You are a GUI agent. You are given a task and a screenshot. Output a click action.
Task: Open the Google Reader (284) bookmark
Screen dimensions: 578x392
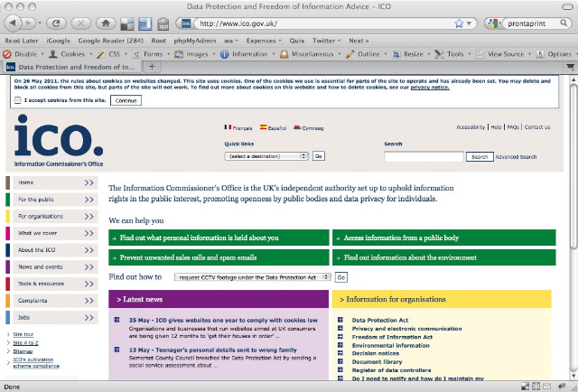click(110, 41)
